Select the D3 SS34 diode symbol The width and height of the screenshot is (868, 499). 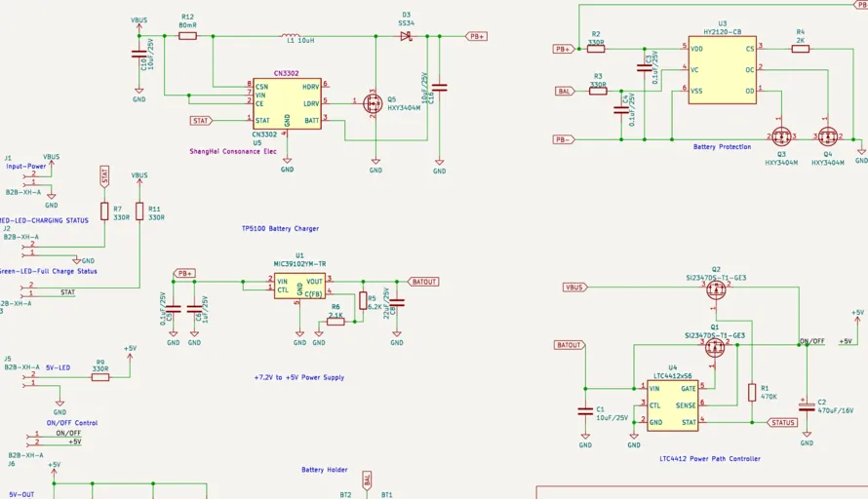[x=407, y=36]
